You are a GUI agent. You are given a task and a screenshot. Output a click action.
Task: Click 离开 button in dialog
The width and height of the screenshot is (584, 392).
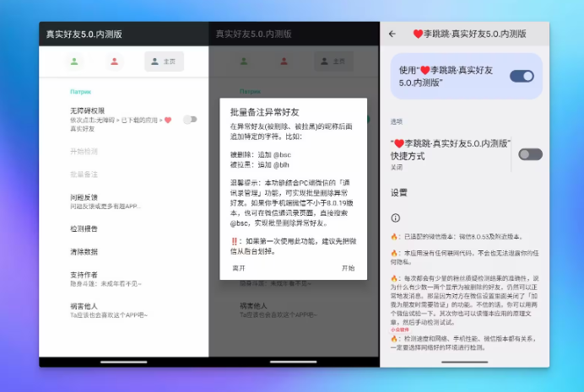[x=239, y=268]
